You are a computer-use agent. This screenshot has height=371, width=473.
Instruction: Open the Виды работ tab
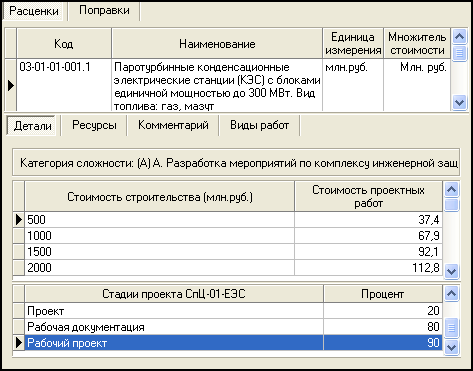[x=259, y=125]
